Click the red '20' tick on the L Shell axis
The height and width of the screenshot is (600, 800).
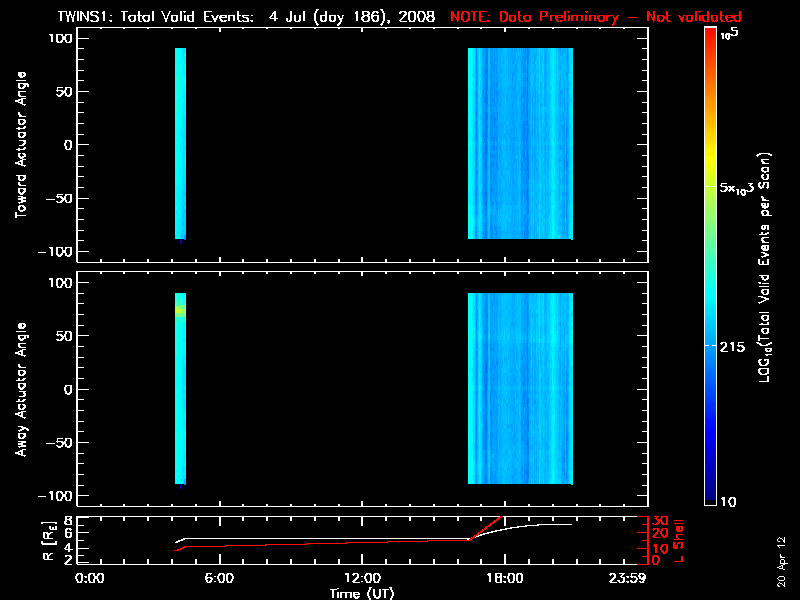click(661, 534)
